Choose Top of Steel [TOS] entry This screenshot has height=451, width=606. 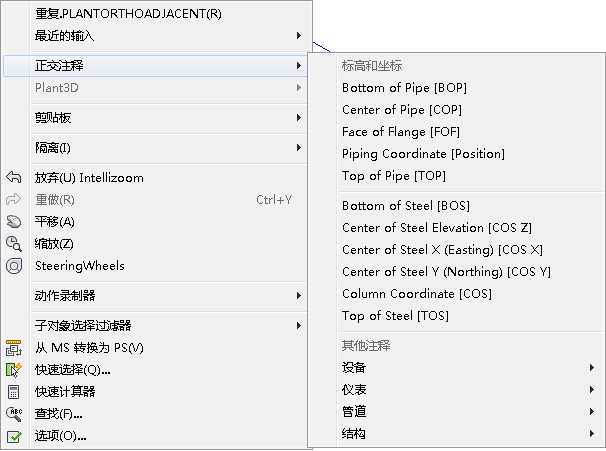pos(395,316)
